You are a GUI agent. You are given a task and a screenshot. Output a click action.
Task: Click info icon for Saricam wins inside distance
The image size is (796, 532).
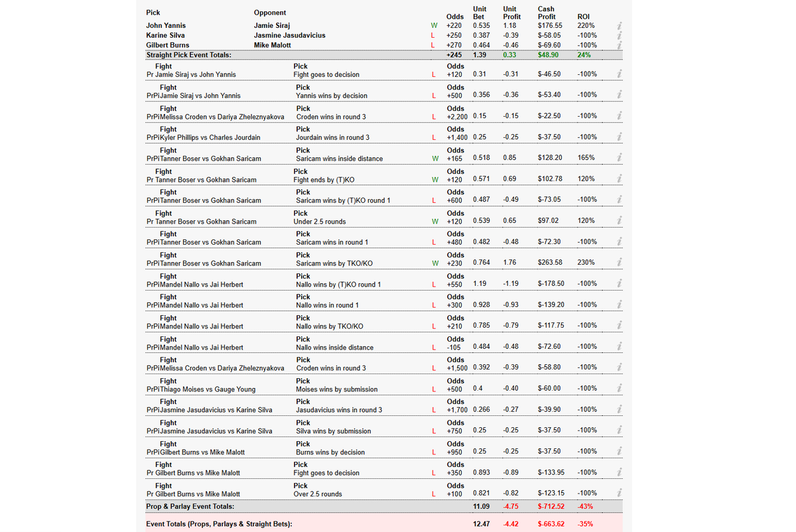(618, 159)
